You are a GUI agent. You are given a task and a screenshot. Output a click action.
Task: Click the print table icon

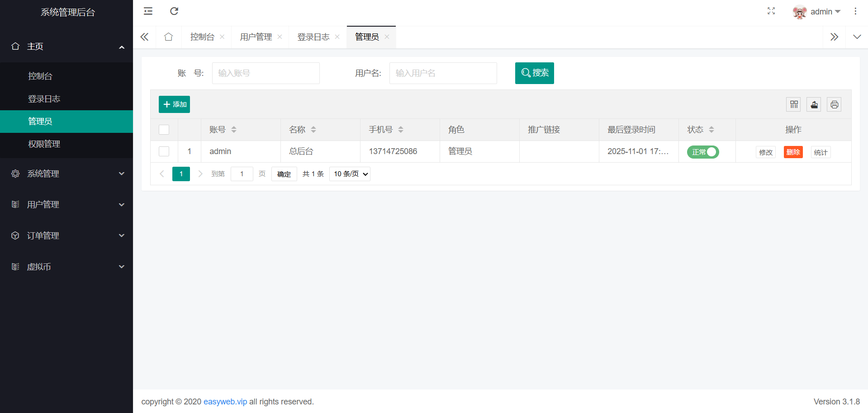tap(834, 105)
